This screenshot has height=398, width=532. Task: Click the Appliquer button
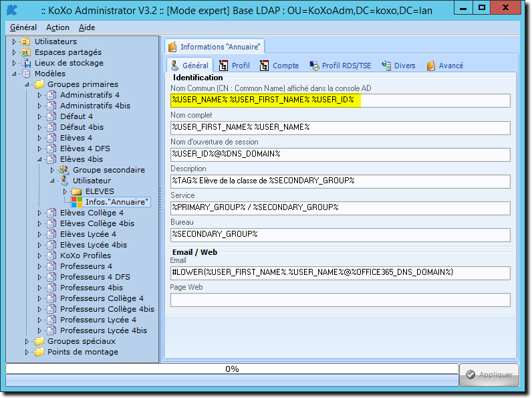point(489,375)
